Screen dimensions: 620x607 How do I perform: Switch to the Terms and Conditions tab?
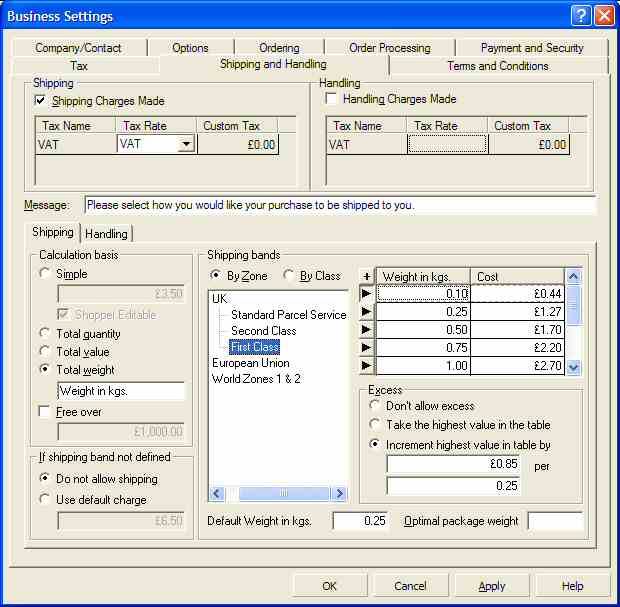(x=497, y=66)
